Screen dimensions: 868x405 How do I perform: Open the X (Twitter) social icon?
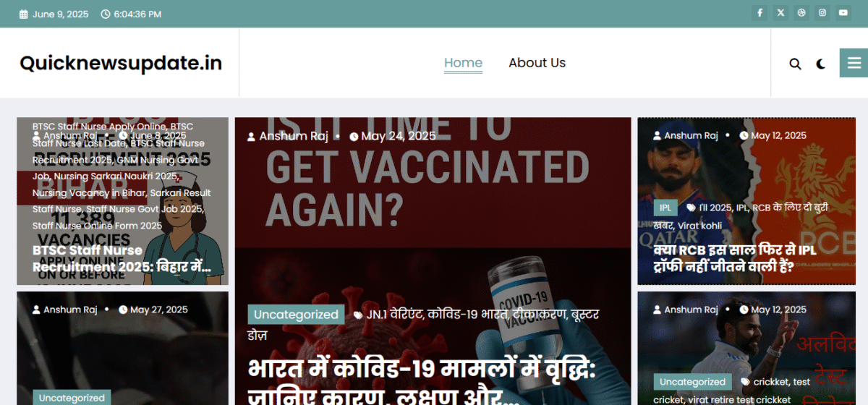pos(780,13)
